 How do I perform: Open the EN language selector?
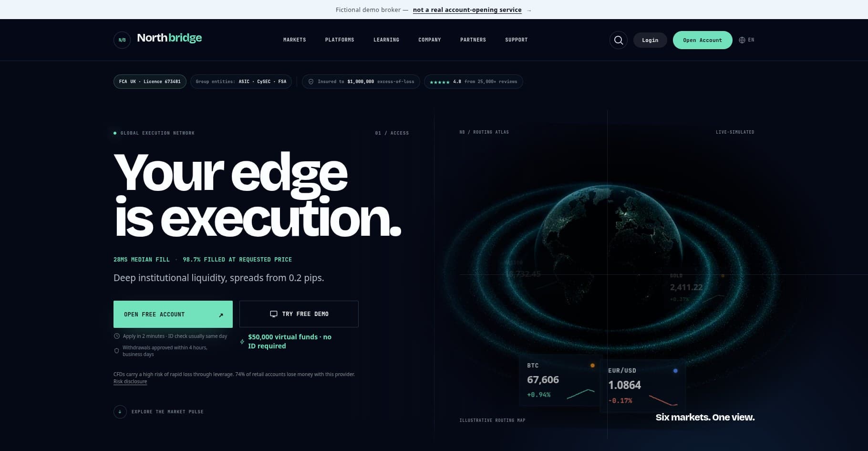click(x=747, y=40)
